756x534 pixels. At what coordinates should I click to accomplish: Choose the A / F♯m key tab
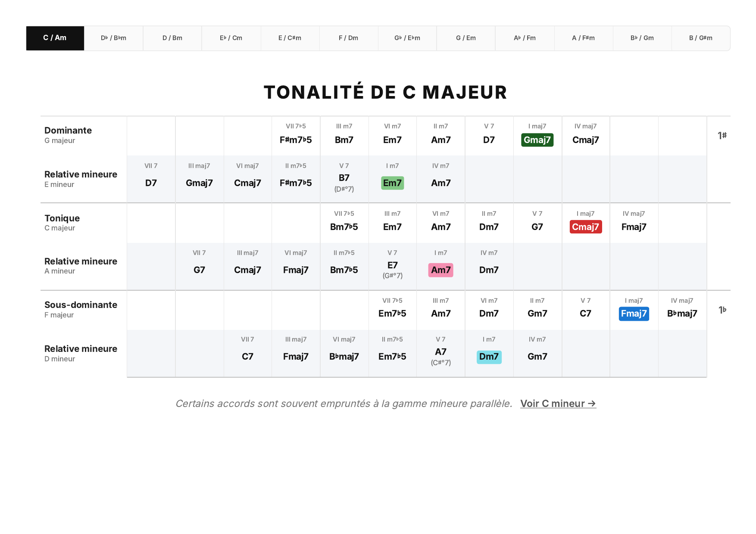click(x=583, y=38)
